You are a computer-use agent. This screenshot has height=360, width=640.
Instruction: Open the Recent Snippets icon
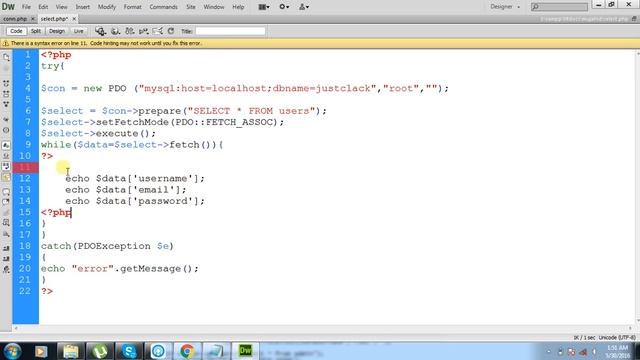tap(6, 223)
